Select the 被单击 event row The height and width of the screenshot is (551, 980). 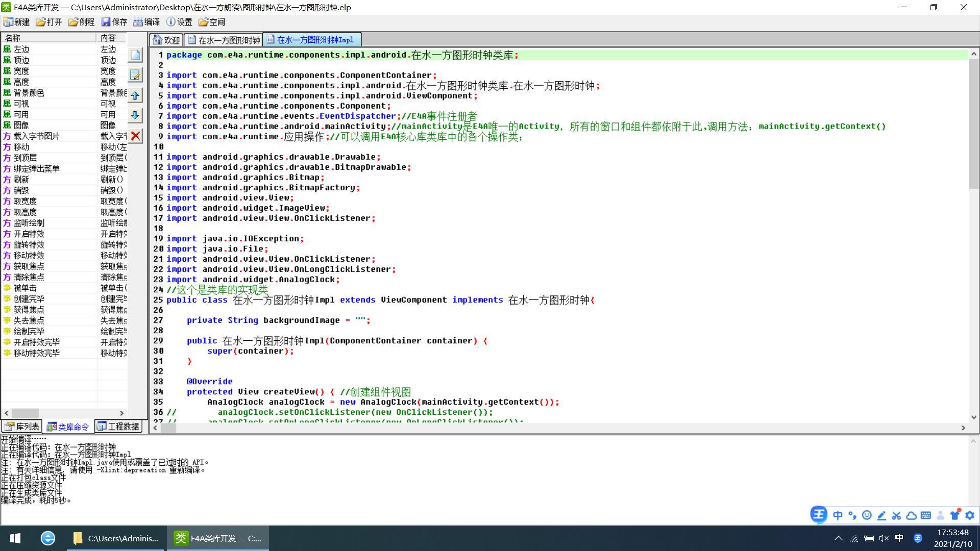coord(64,288)
